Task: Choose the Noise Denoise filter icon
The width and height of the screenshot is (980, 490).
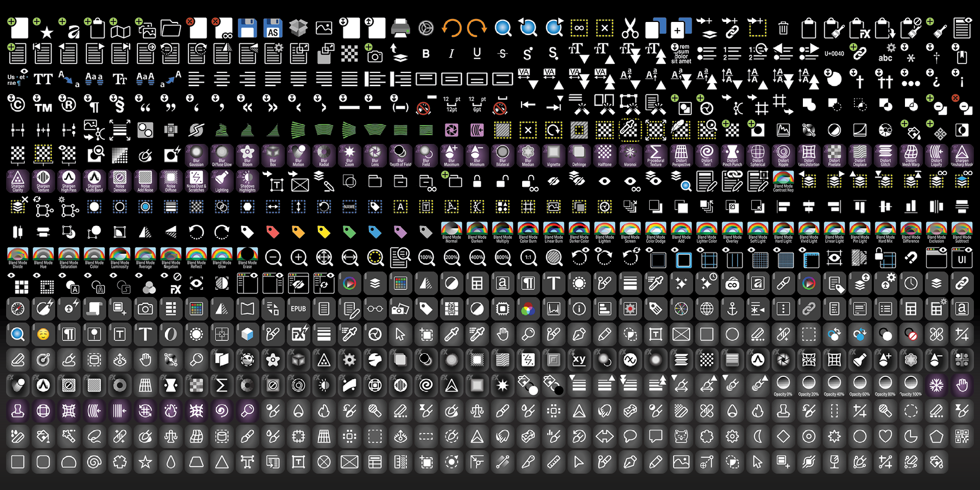Action: point(120,181)
